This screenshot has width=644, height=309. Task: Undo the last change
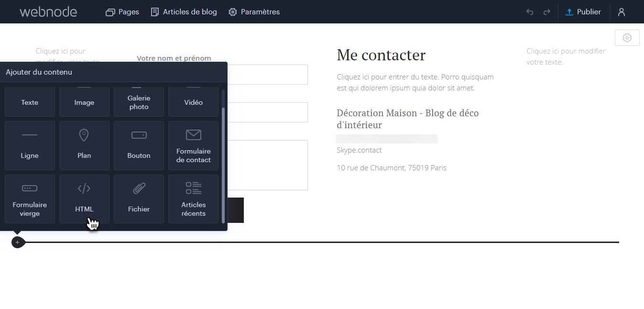click(530, 12)
